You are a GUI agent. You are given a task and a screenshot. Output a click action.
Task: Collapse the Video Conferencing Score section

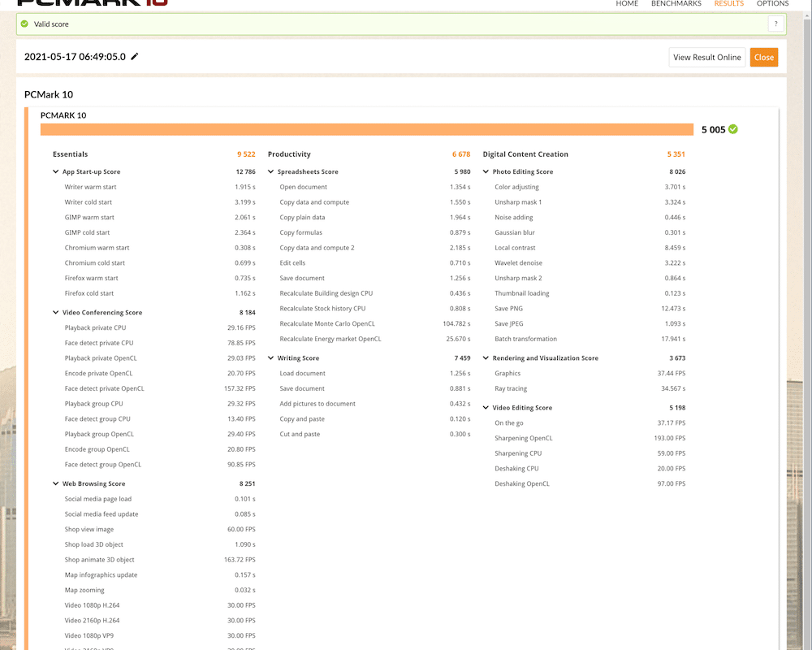coord(55,313)
